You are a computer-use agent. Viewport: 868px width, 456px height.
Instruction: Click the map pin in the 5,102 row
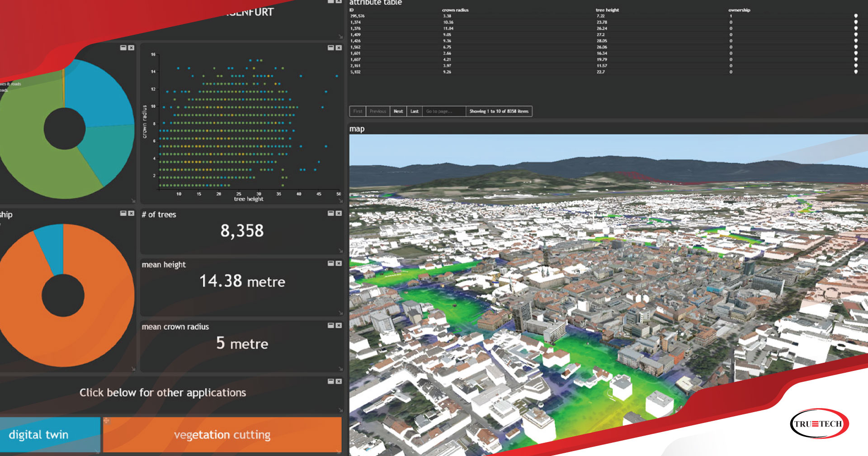click(x=856, y=72)
